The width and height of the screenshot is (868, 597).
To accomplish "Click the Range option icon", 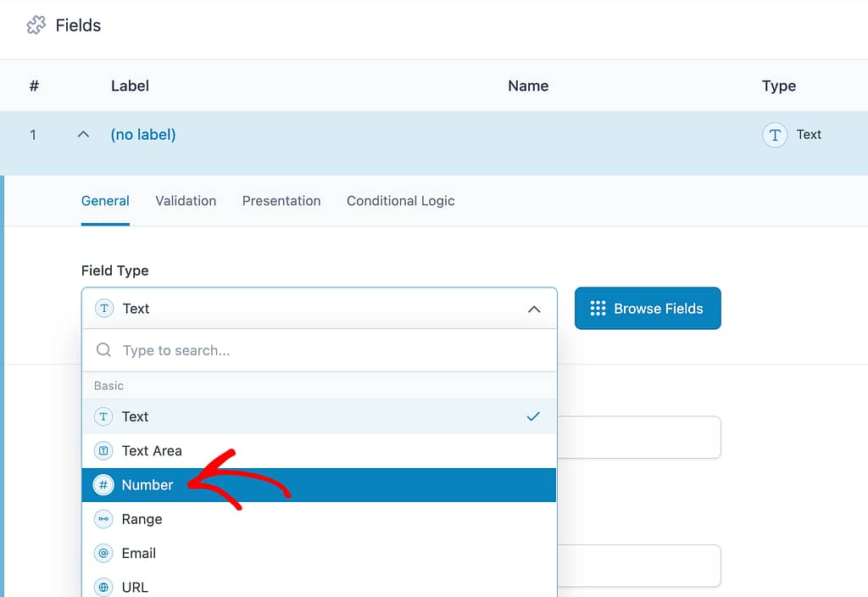I will tap(103, 519).
